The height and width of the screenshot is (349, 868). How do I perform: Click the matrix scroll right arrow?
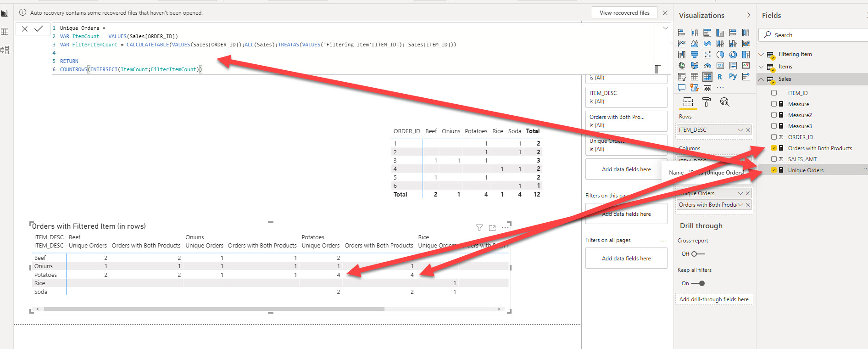tap(499, 309)
